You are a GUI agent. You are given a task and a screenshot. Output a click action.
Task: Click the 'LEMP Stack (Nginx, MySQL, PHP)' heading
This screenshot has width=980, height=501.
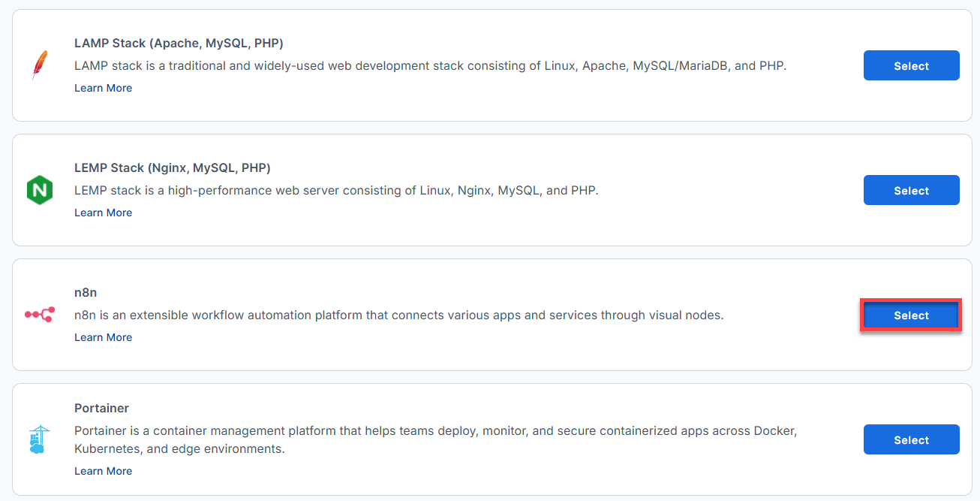click(173, 168)
